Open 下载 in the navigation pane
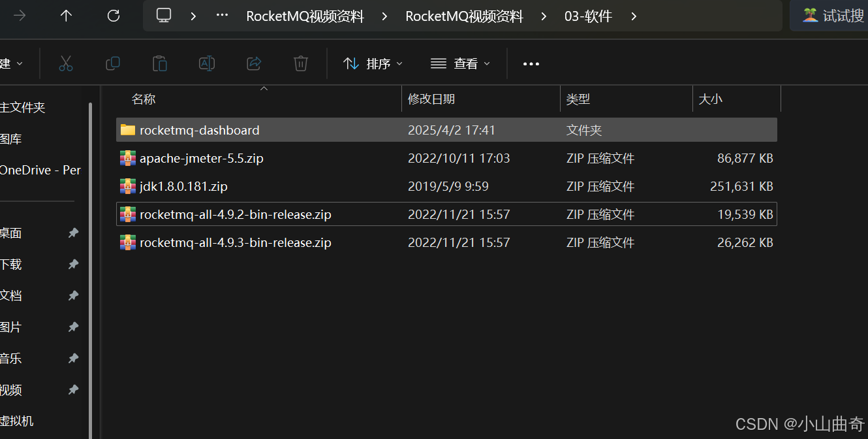The width and height of the screenshot is (868, 439). pyautogui.click(x=11, y=265)
